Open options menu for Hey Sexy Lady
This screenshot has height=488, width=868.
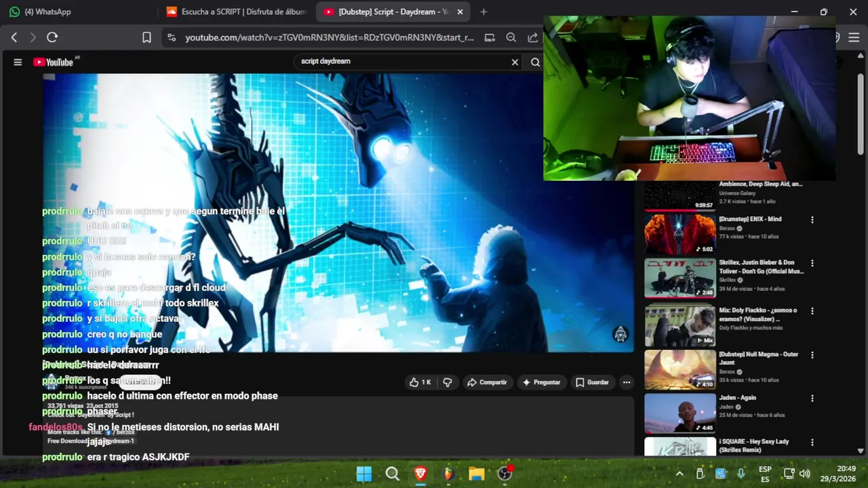coord(812,442)
